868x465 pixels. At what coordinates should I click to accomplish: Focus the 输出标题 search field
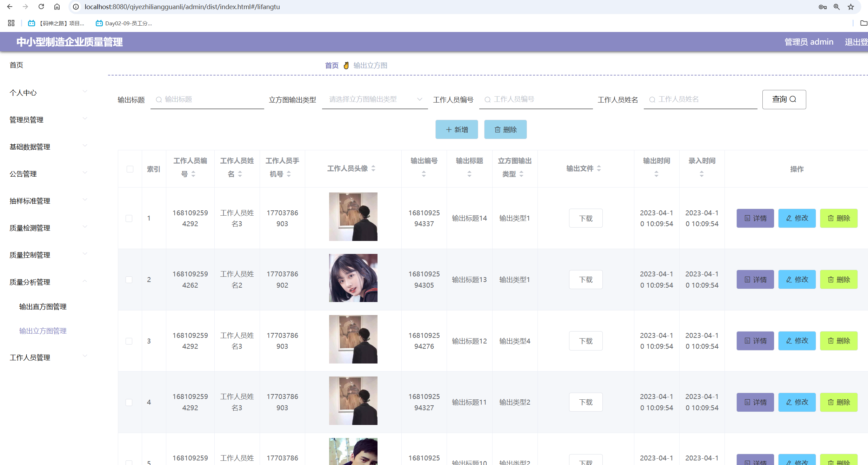(x=207, y=99)
